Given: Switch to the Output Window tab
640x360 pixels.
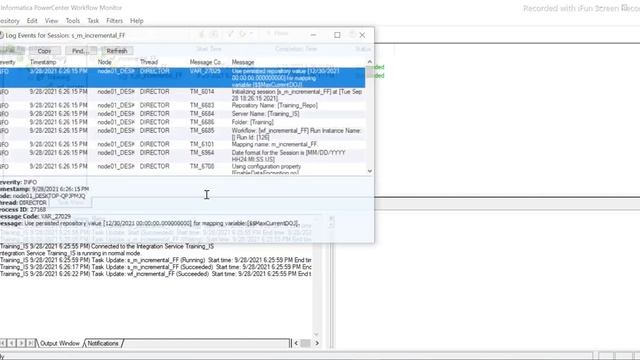Looking at the screenshot, I should [60, 343].
